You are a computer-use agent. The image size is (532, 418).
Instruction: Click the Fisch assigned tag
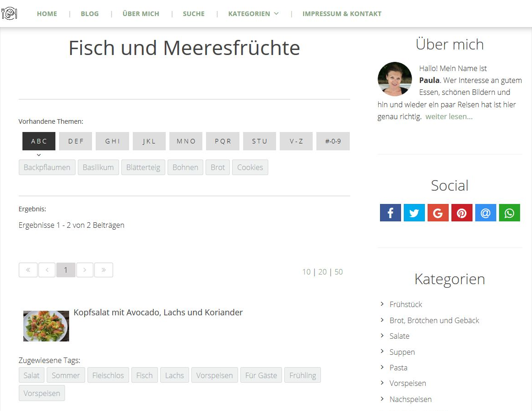point(145,375)
